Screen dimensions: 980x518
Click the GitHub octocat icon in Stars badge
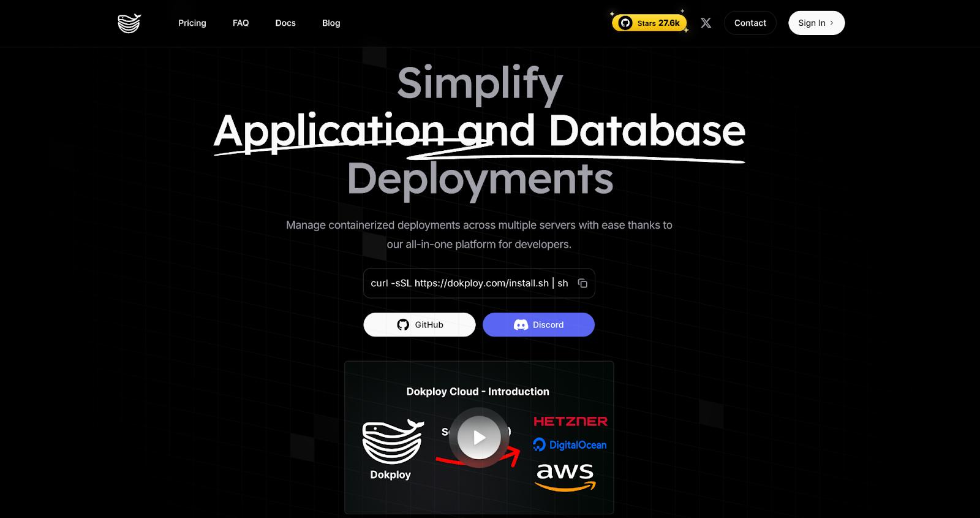click(625, 23)
